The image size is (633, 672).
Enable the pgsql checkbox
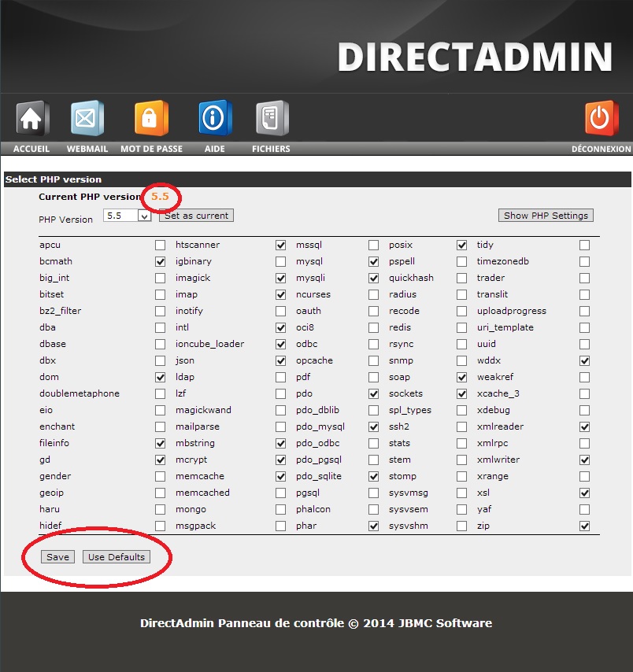click(x=373, y=493)
